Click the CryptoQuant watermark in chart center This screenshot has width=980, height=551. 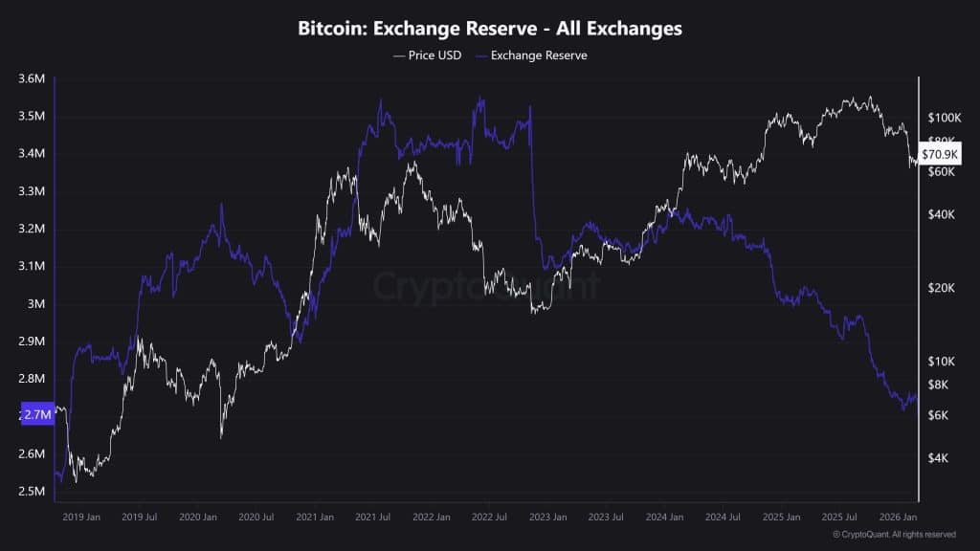point(486,286)
